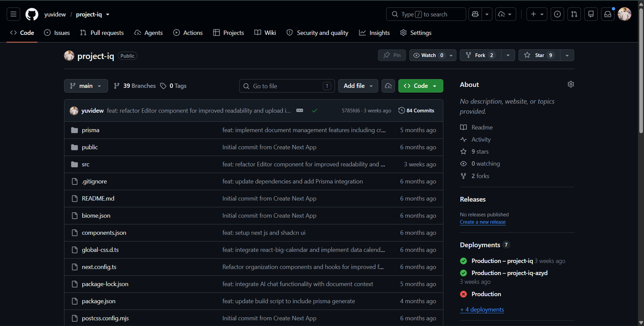Open the pull requests header icon
This screenshot has width=644, height=326.
pos(574,14)
